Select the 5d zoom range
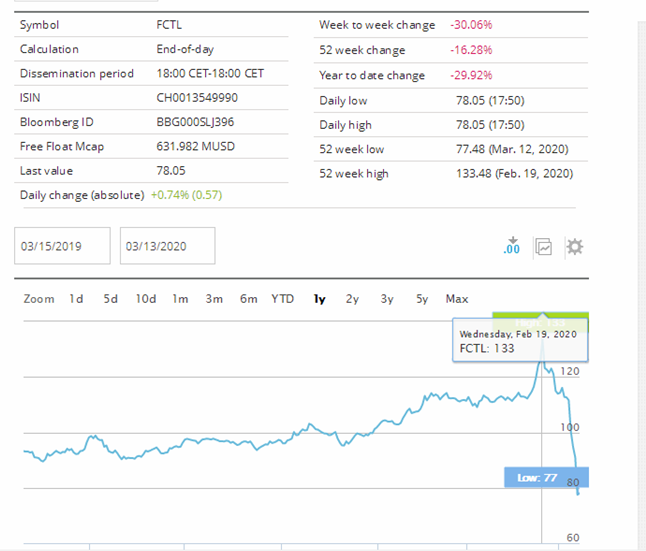 pos(110,299)
